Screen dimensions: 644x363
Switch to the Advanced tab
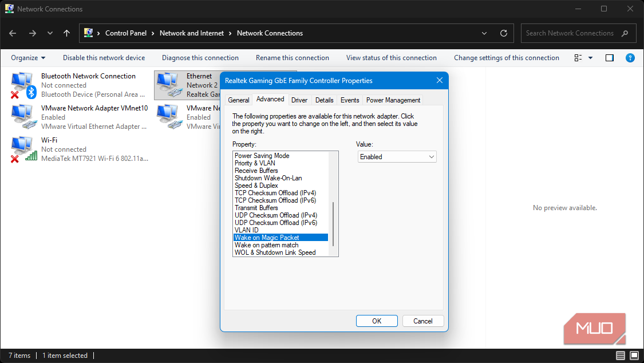270,100
